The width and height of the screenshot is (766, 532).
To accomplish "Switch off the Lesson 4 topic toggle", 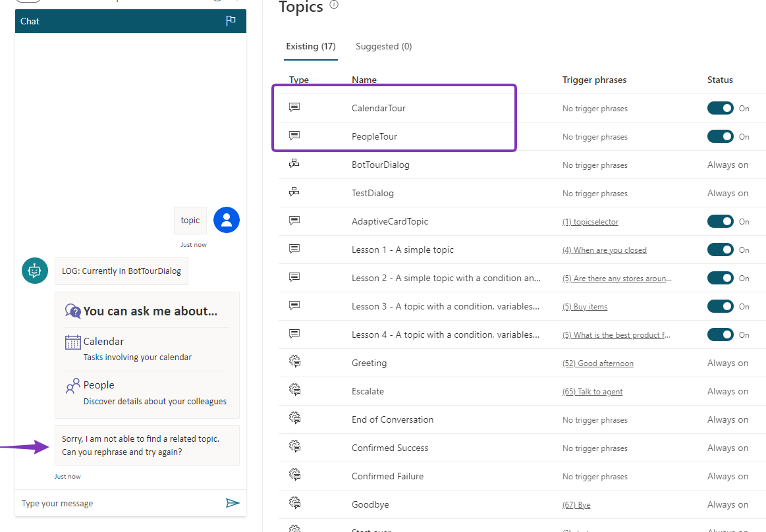I will pos(720,334).
